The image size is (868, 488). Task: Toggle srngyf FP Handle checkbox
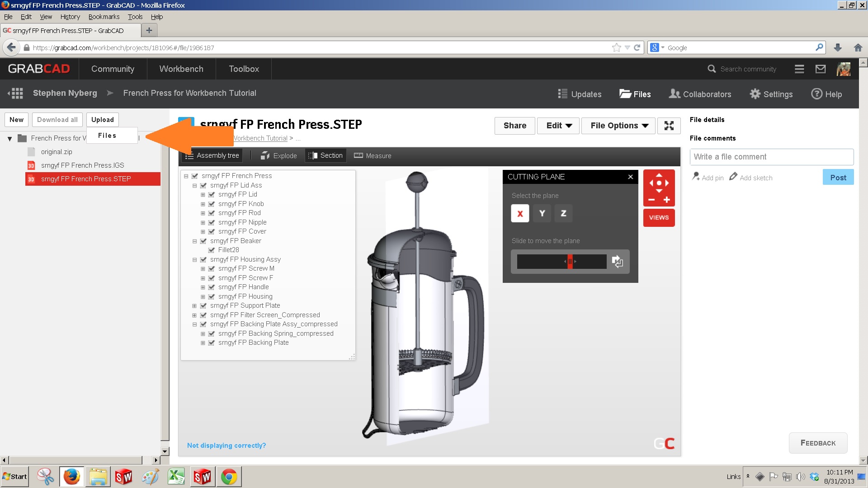211,287
